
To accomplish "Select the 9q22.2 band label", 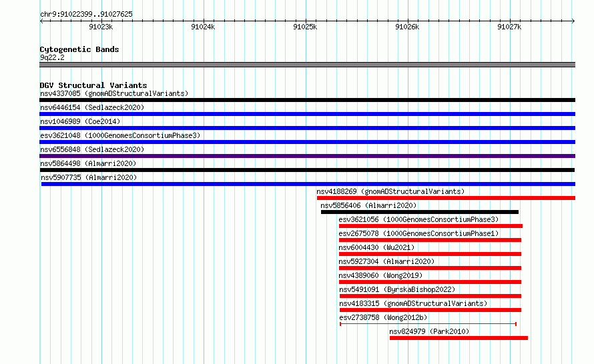I will [x=52, y=57].
